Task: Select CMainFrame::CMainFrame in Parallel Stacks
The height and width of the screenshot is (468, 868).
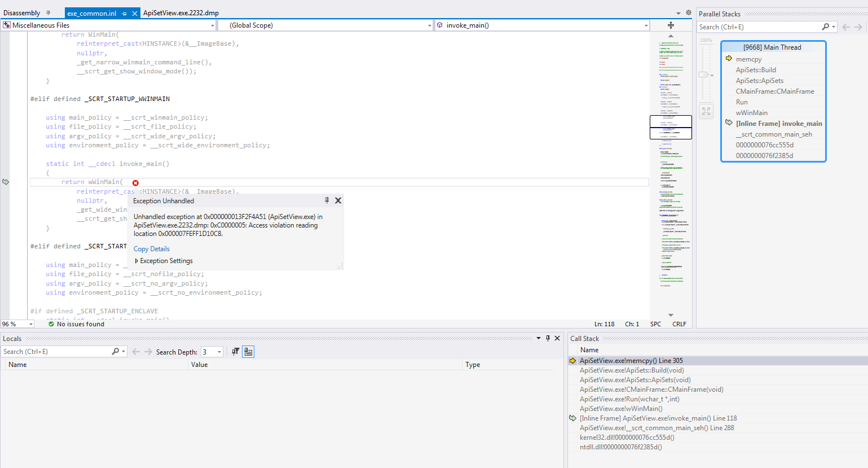Action: point(775,91)
